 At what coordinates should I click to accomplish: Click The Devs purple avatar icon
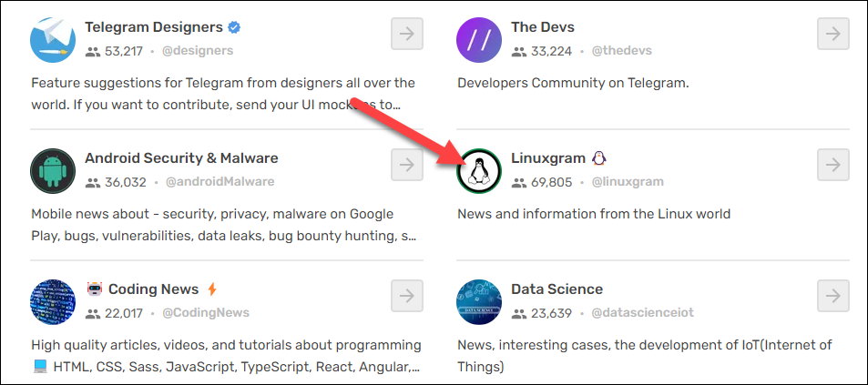tap(479, 39)
